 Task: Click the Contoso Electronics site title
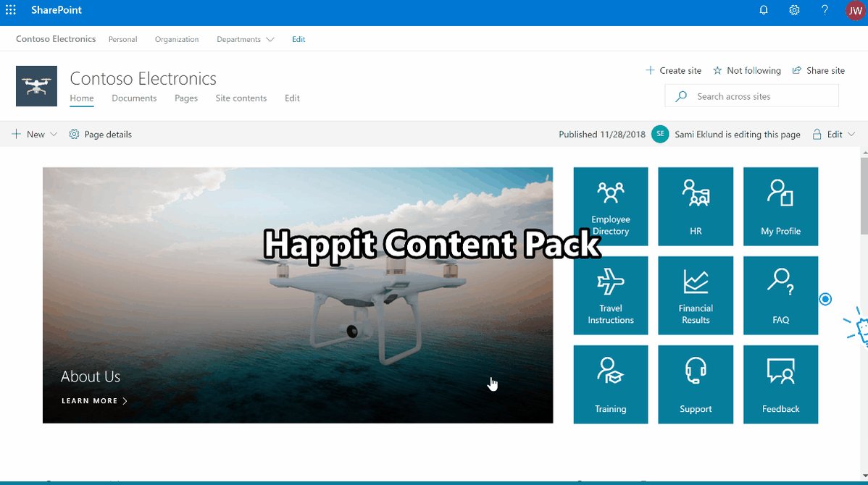143,78
